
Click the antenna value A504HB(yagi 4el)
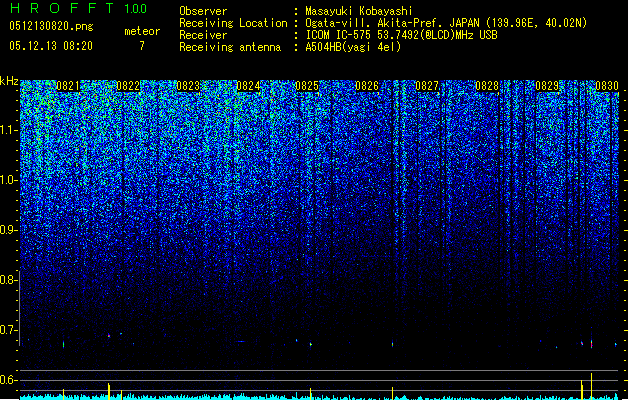pos(353,47)
